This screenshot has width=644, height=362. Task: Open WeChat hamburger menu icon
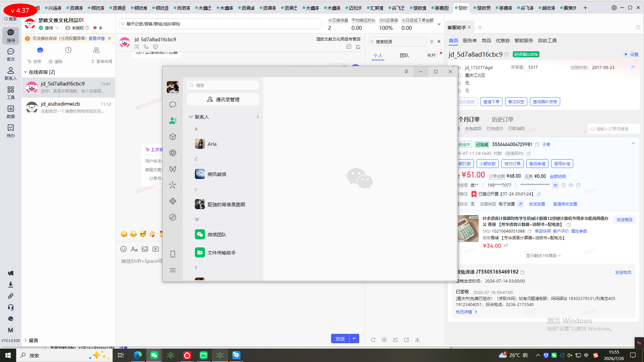coord(173,270)
